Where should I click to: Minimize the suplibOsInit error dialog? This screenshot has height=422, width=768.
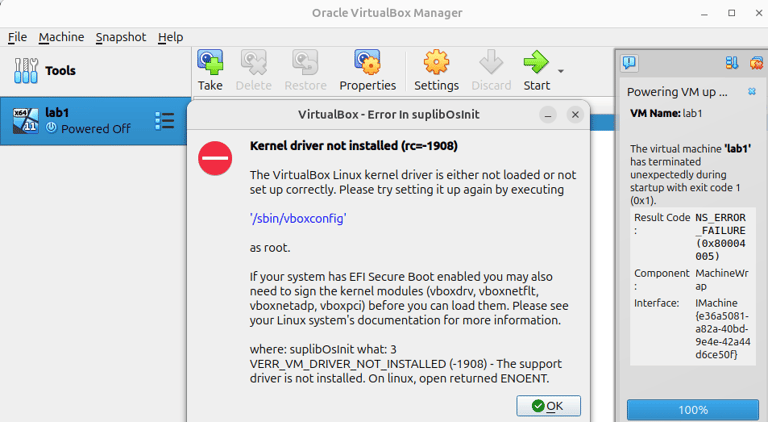click(548, 115)
